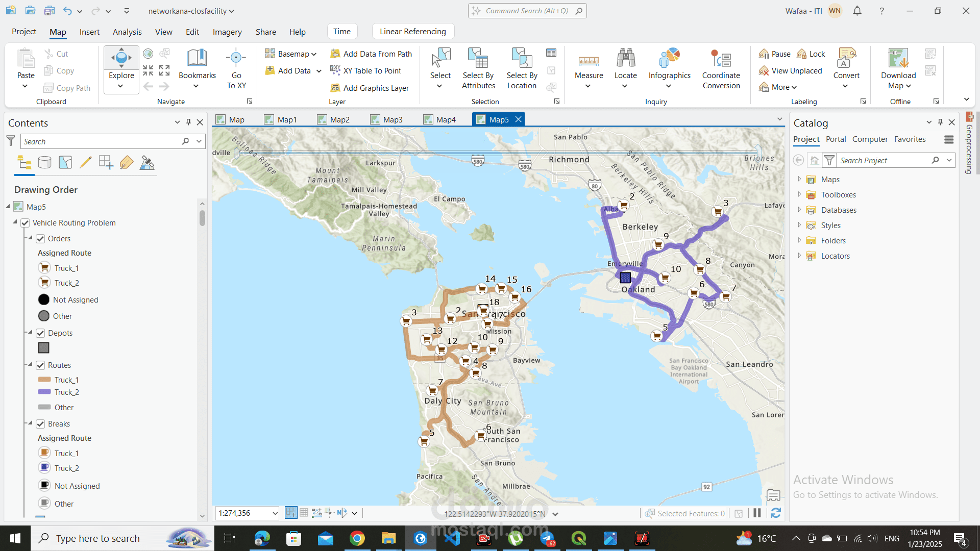This screenshot has height=551, width=980.
Task: Toggle the Orders layer checkbox
Action: 40,239
